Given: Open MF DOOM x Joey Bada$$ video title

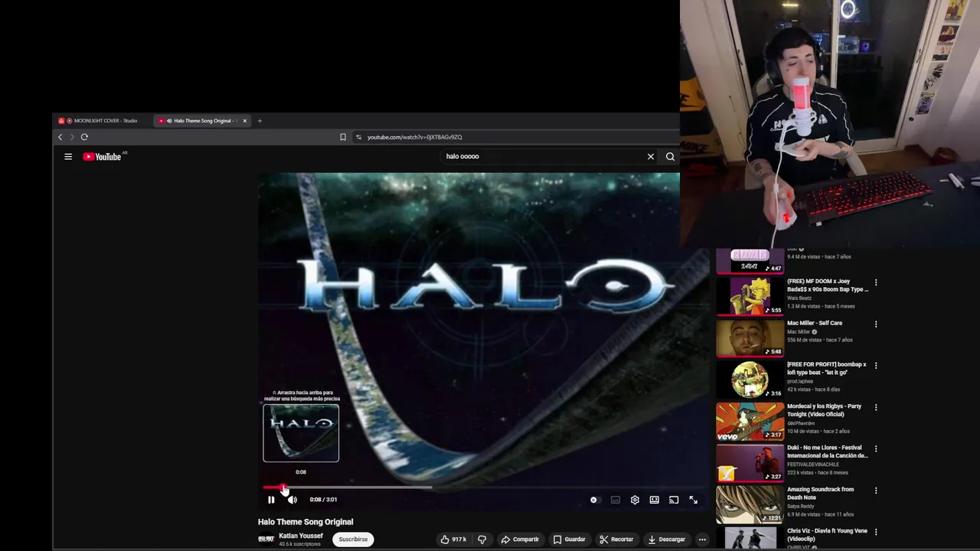Looking at the screenshot, I should 828,285.
